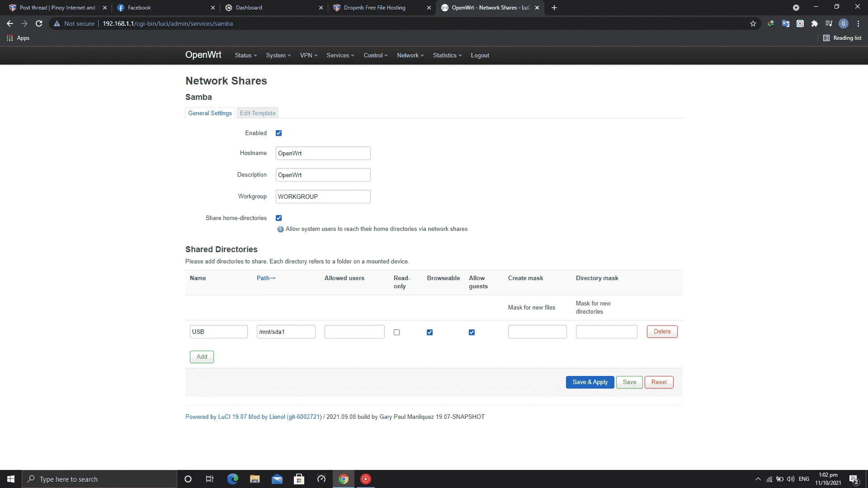
Task: Toggle the Samba Enabled checkbox
Action: (279, 133)
